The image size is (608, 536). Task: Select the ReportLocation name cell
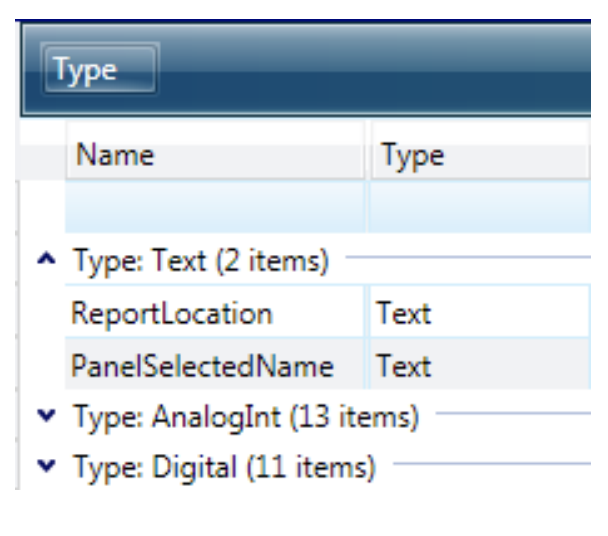click(x=216, y=314)
